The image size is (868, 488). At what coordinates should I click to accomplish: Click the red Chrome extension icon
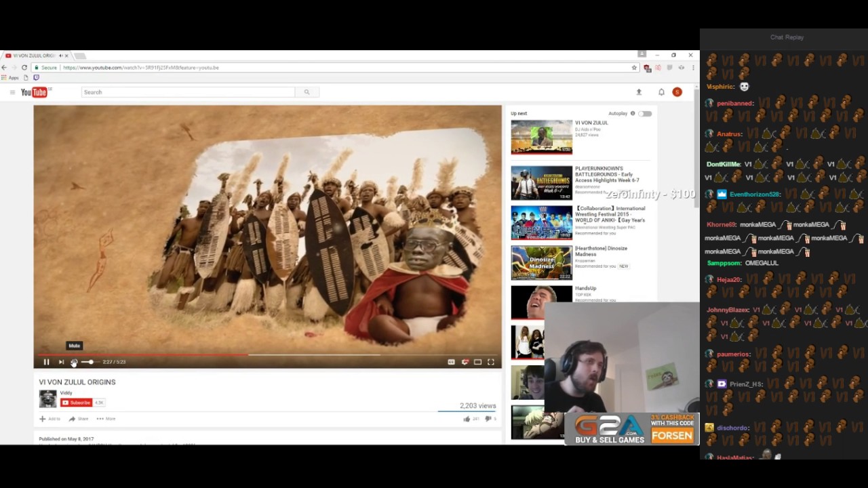[x=647, y=68]
